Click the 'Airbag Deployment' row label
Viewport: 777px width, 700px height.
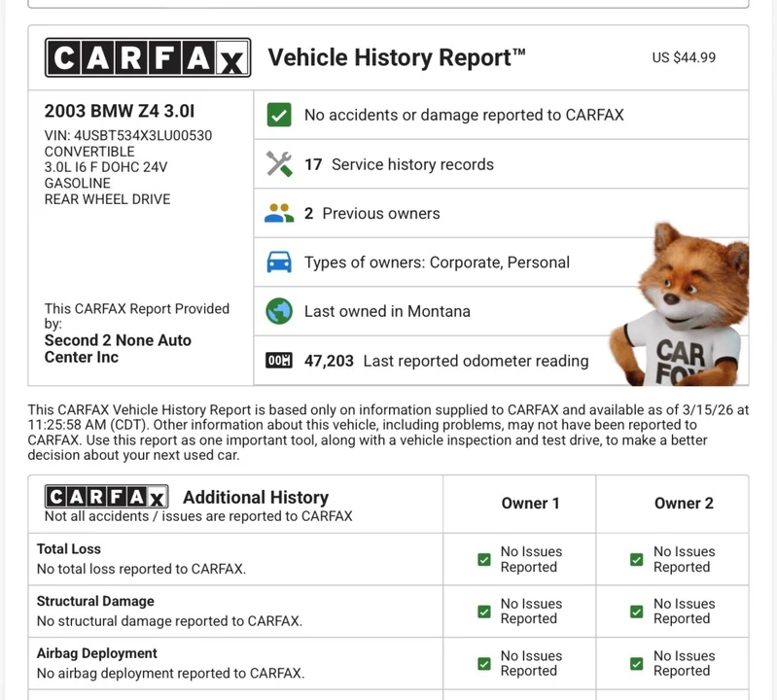coord(97,653)
